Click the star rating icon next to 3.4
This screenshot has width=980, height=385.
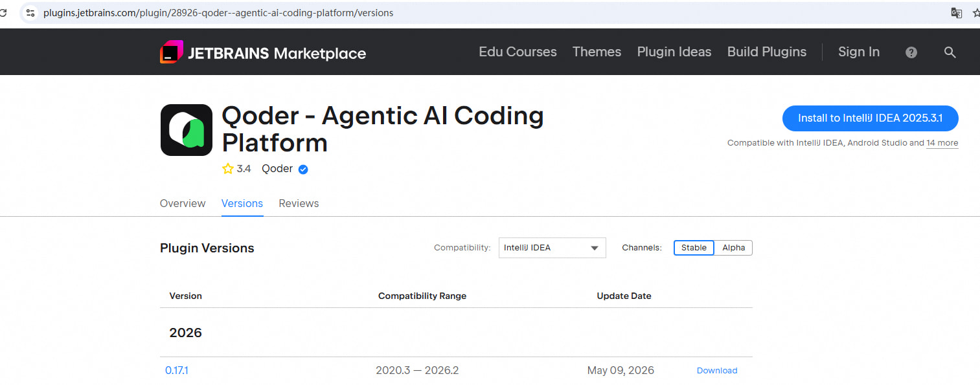[228, 169]
